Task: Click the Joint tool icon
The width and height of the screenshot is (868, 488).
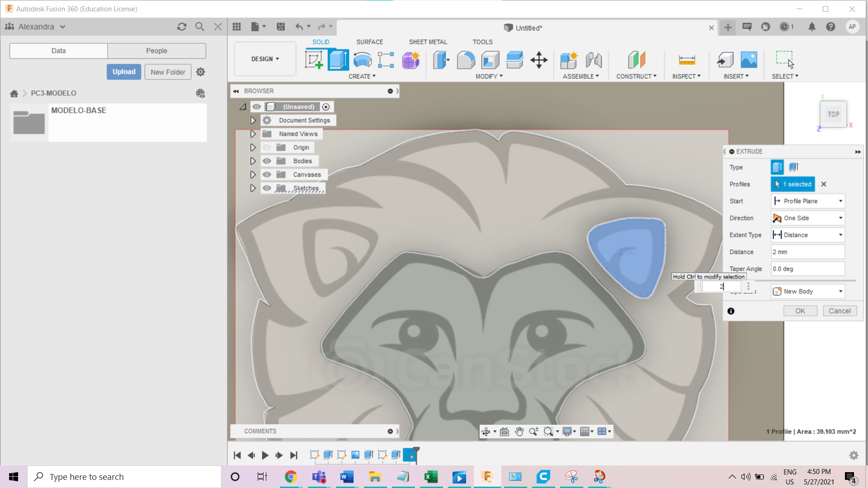Action: [594, 60]
